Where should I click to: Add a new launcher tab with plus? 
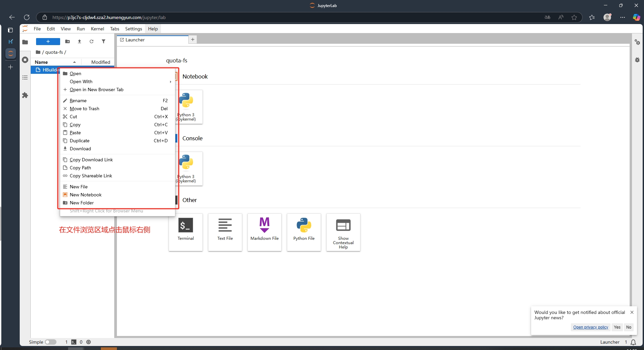(193, 39)
